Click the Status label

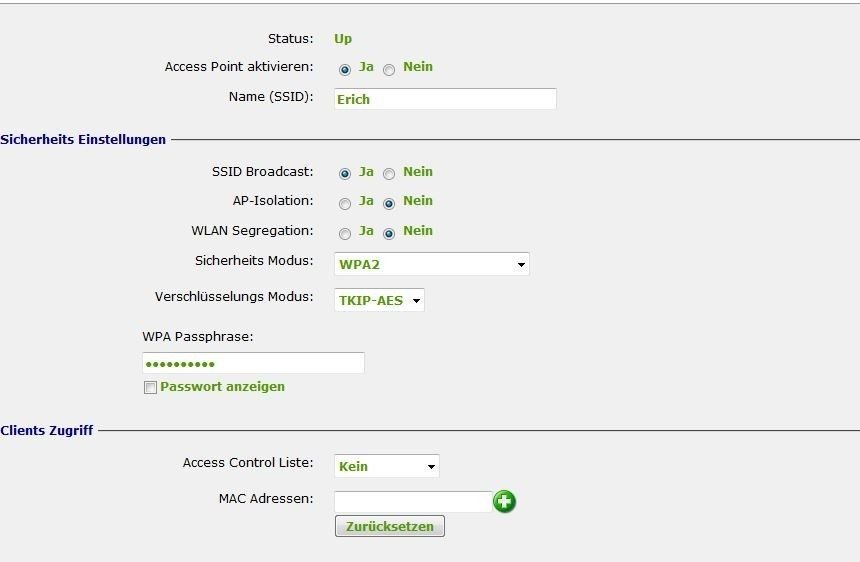[291, 39]
